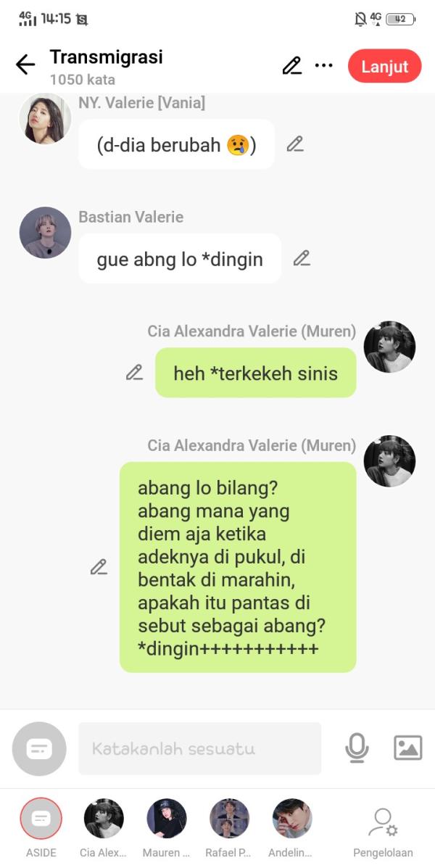Image resolution: width=435 pixels, height=868 pixels.
Task: Edit the "heh *terkekeh sinis" message
Action: click(x=134, y=373)
